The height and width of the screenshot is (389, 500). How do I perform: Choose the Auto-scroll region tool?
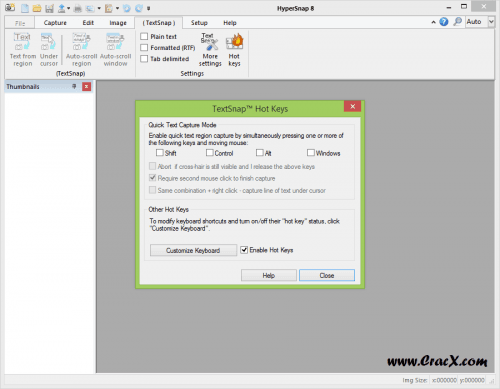coord(81,49)
